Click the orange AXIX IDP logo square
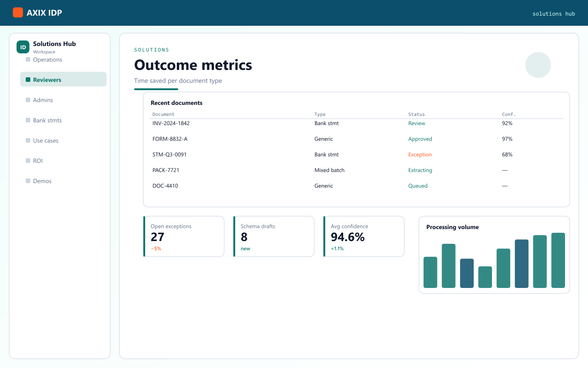The height and width of the screenshot is (368, 588). pyautogui.click(x=18, y=12)
